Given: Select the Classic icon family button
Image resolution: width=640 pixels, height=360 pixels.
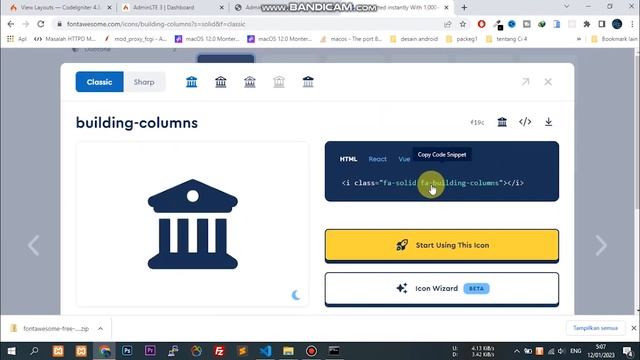Looking at the screenshot, I should coord(99,82).
